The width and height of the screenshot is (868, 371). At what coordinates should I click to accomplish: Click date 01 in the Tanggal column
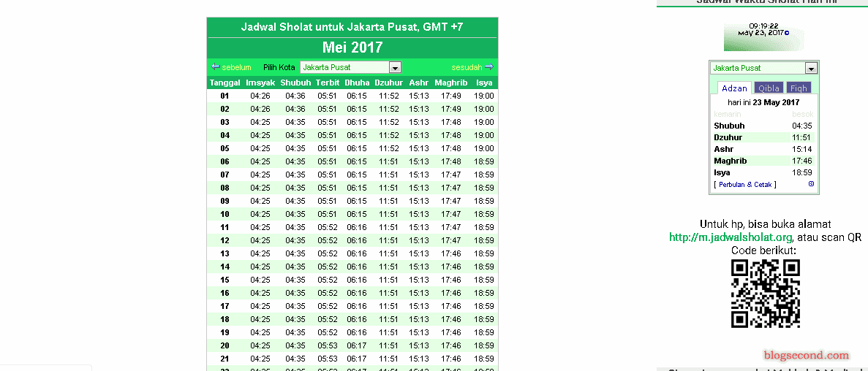[x=224, y=96]
